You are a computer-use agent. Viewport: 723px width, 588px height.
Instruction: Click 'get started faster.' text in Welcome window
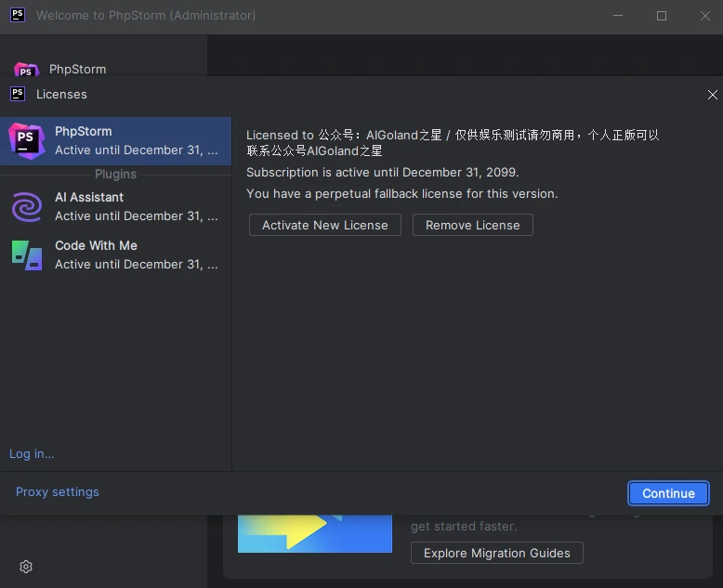pos(464,527)
